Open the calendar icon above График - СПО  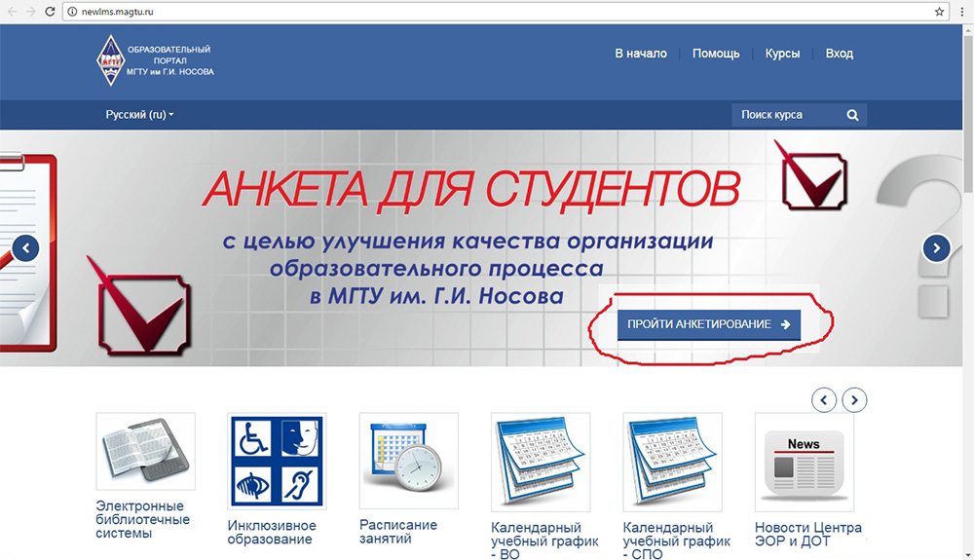(672, 462)
